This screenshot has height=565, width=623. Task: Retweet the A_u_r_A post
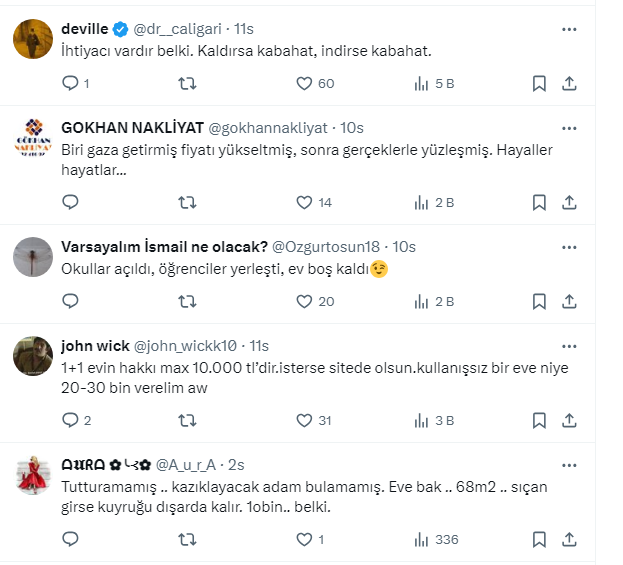tap(187, 539)
